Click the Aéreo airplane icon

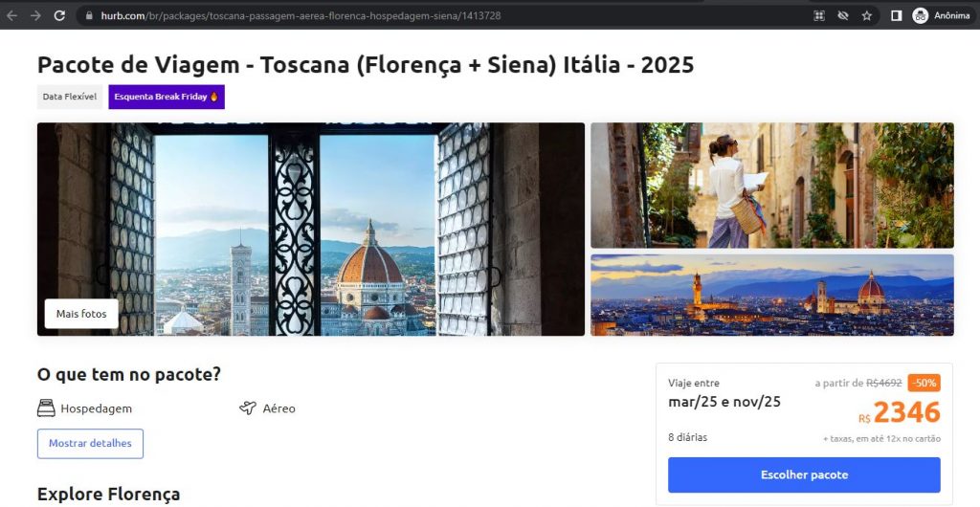(x=248, y=408)
